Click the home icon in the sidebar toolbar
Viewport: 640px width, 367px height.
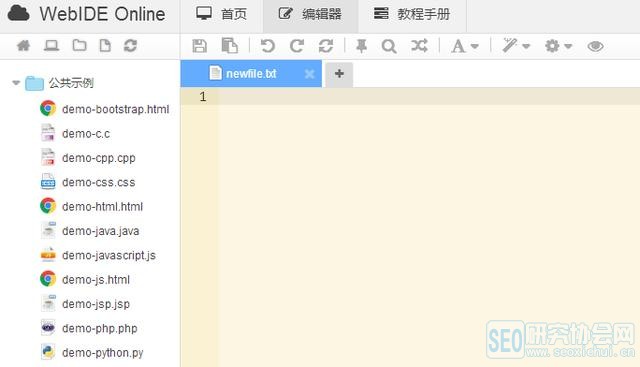click(x=23, y=45)
